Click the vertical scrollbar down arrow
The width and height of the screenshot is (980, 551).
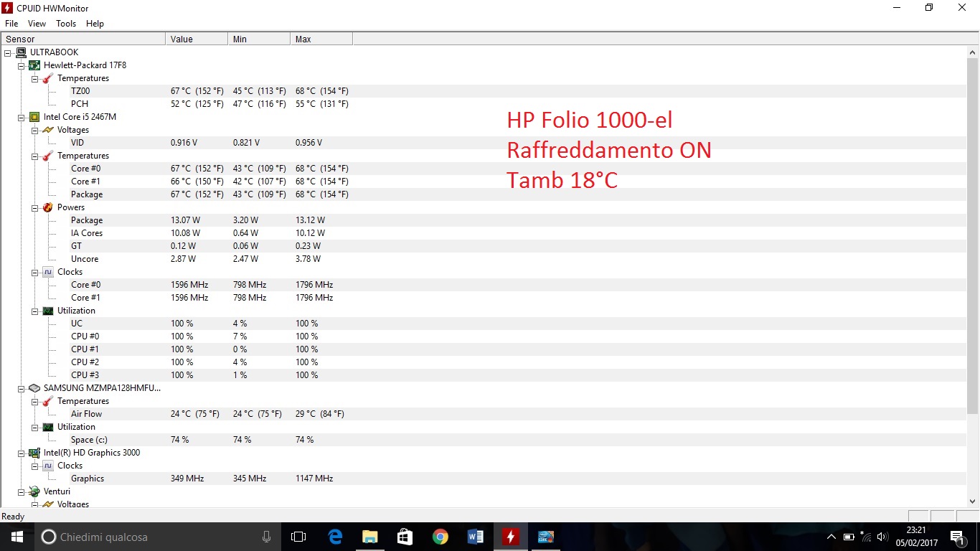973,501
